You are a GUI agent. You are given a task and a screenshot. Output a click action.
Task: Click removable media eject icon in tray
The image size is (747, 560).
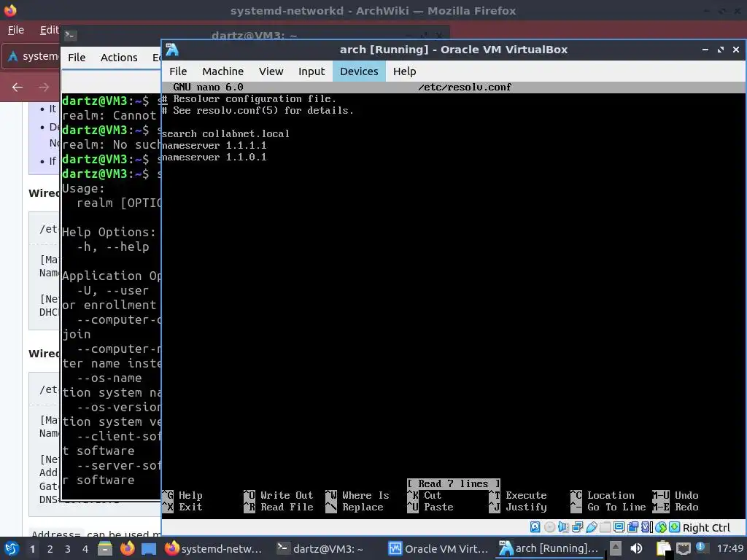(616, 548)
